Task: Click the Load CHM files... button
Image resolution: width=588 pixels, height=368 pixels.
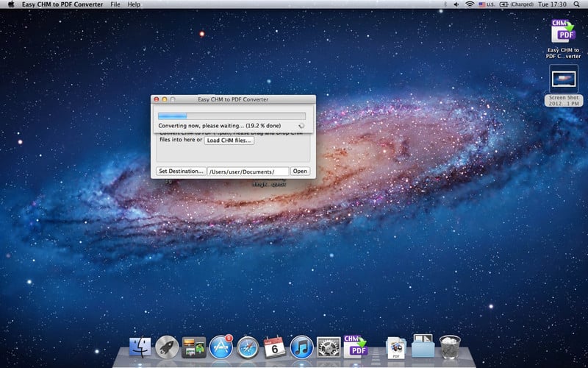Action: (x=229, y=141)
